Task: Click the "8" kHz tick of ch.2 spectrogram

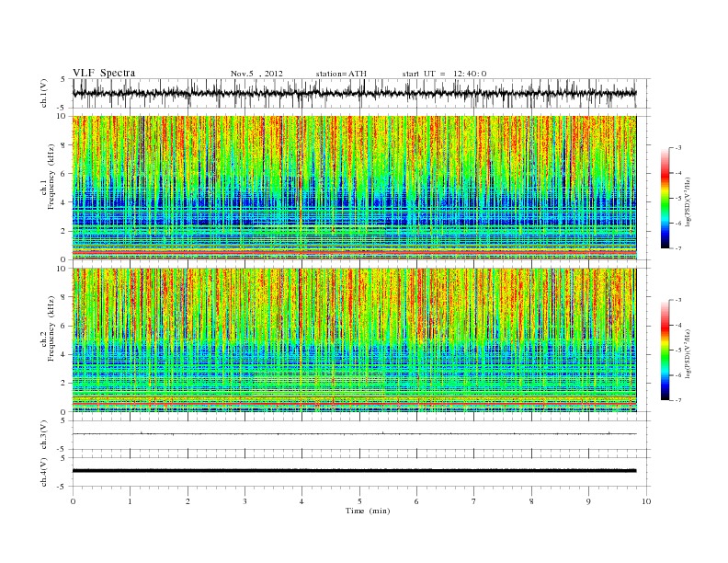Action: (x=64, y=297)
